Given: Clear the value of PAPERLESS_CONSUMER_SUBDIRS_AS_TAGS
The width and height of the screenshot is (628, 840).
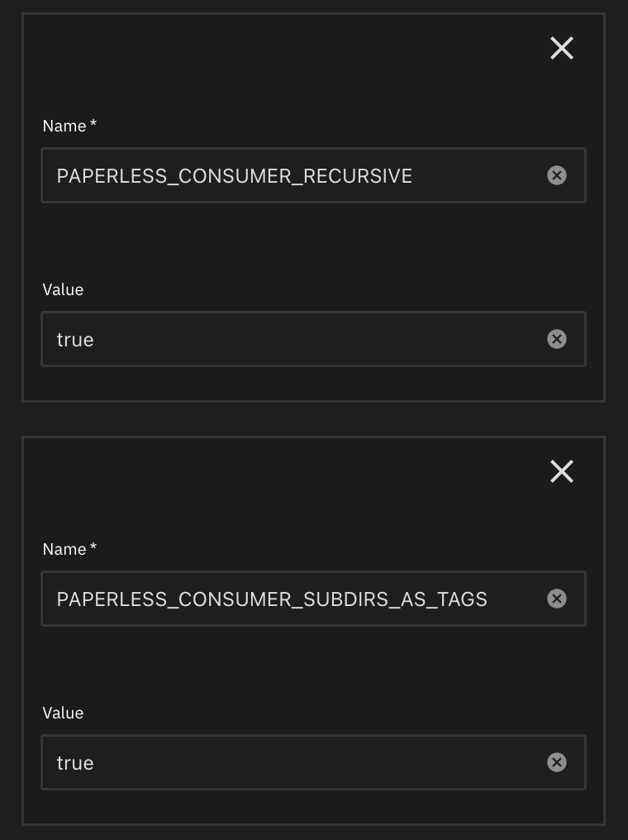Looking at the screenshot, I should (x=557, y=762).
